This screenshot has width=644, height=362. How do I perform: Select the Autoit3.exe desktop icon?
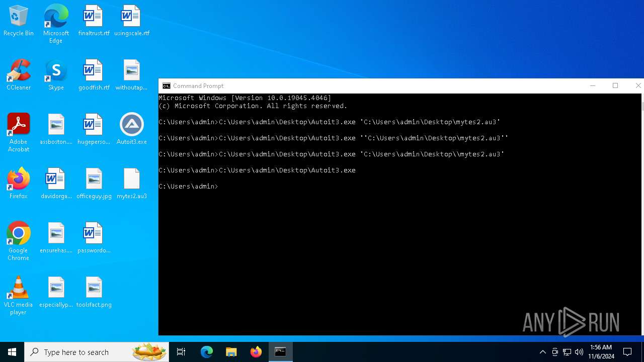point(131,130)
